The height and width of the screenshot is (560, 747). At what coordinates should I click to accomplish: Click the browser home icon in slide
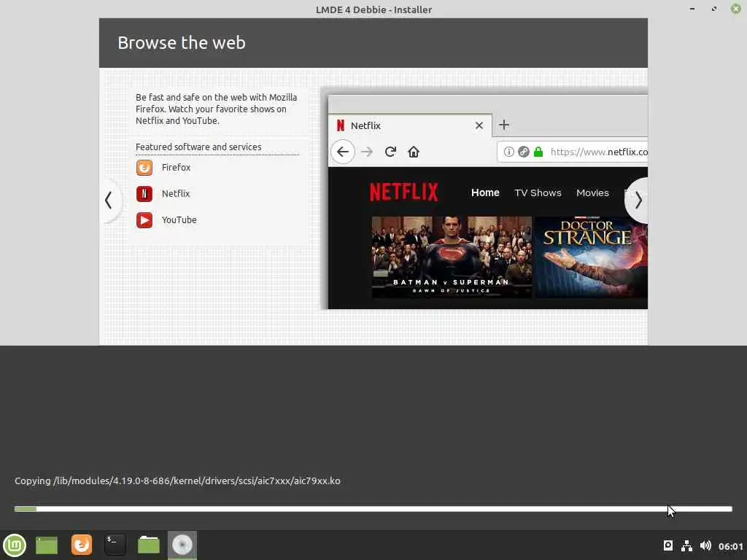[x=414, y=152]
